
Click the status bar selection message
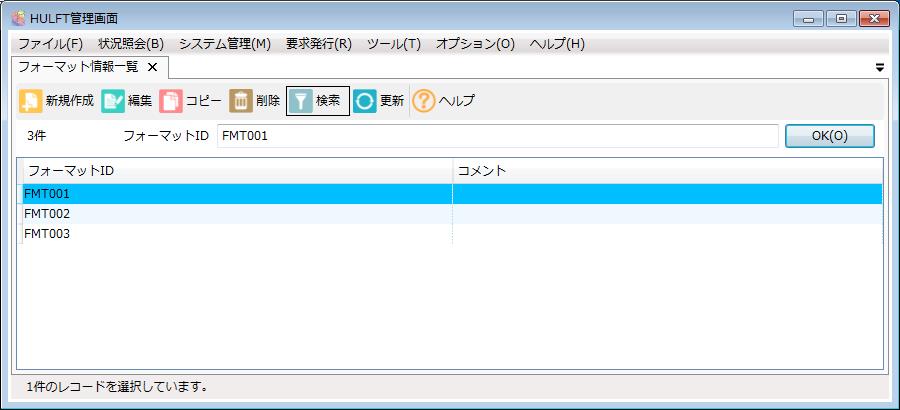point(117,387)
